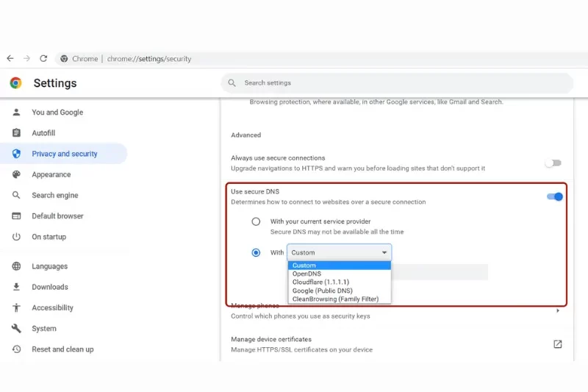Image resolution: width=588 pixels, height=392 pixels.
Task: Click the magnifier icon for Search engine
Action: pos(16,195)
